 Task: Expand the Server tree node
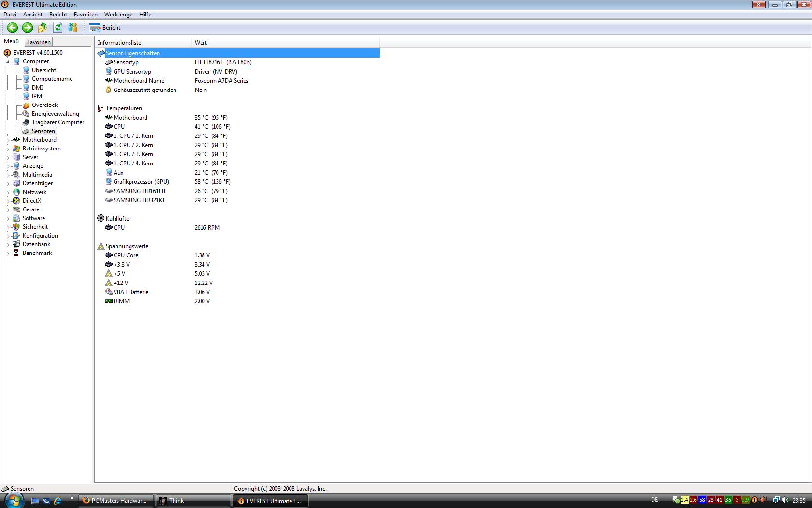tap(8, 158)
